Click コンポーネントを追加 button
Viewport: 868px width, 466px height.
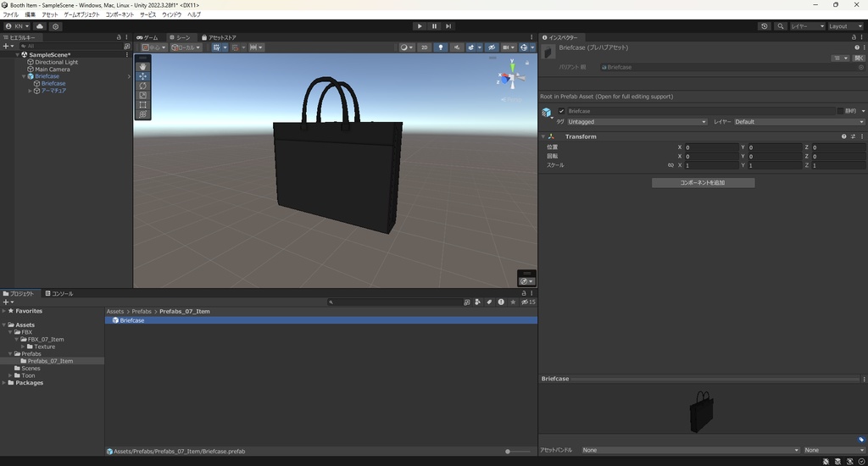point(703,183)
